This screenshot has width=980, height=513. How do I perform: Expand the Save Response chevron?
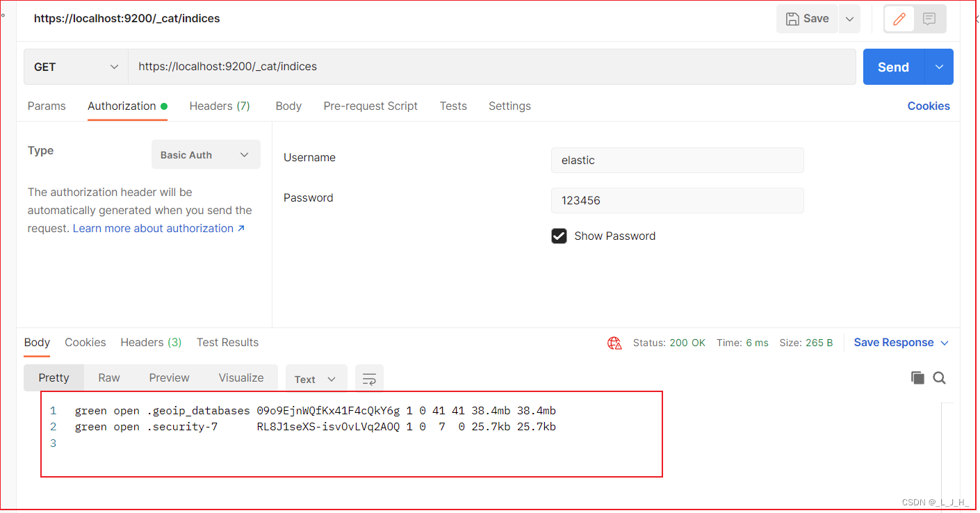(x=945, y=343)
